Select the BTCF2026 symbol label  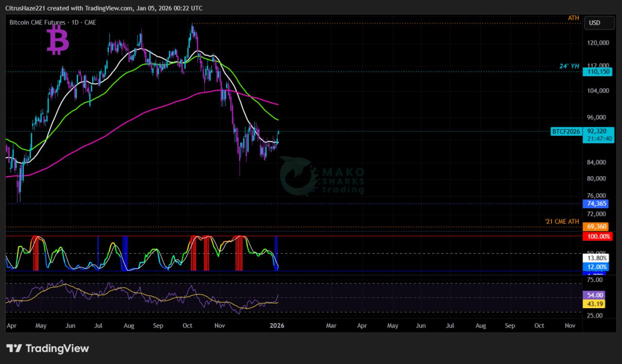(566, 131)
